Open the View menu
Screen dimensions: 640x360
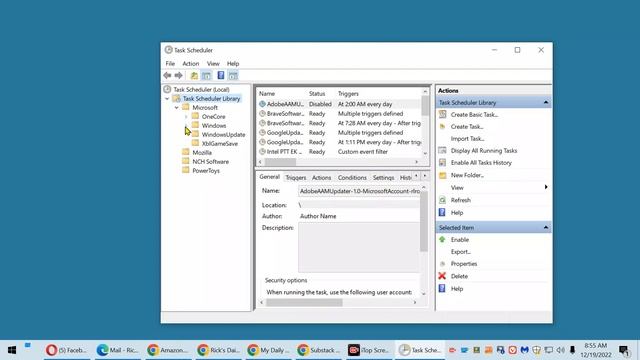pos(213,64)
